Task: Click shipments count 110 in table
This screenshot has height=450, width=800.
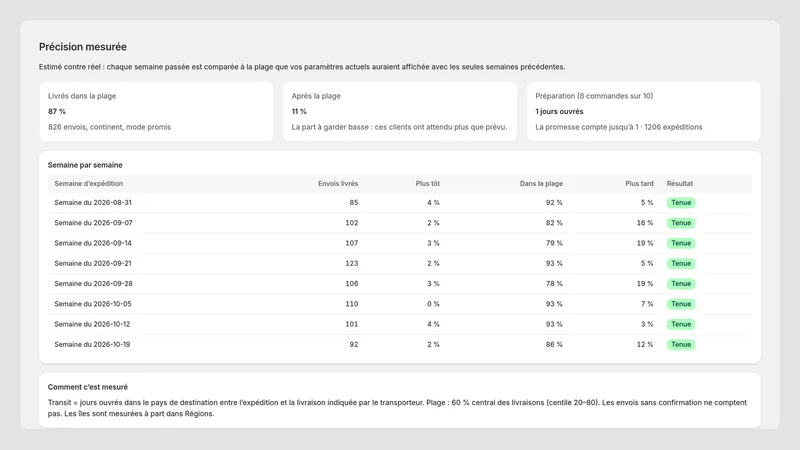Action: pos(352,304)
